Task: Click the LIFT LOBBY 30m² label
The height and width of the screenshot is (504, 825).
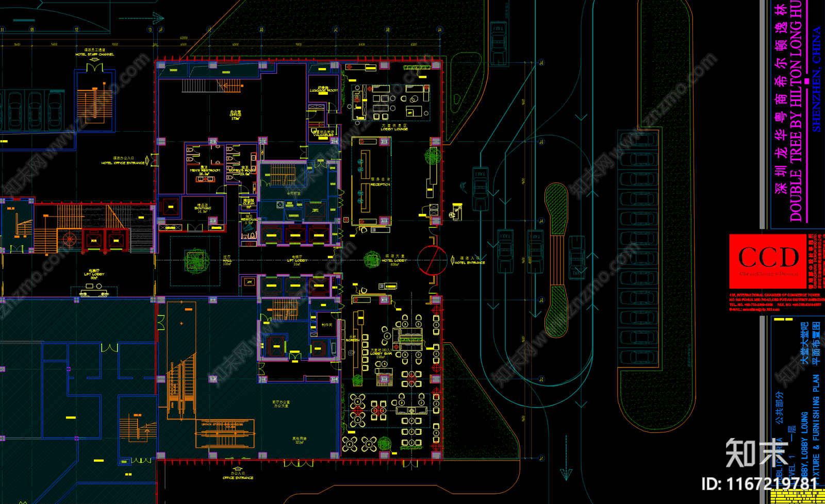Action: 94,276
